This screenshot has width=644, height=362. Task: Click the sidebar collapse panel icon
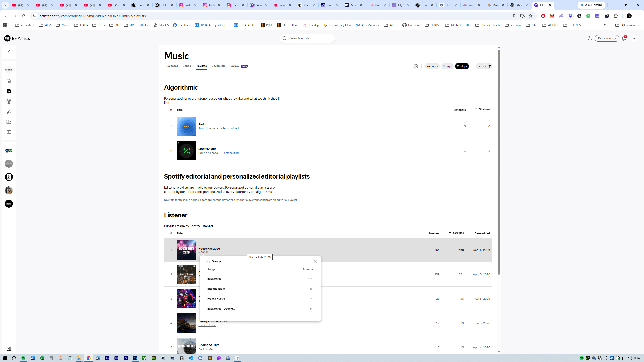9,349
